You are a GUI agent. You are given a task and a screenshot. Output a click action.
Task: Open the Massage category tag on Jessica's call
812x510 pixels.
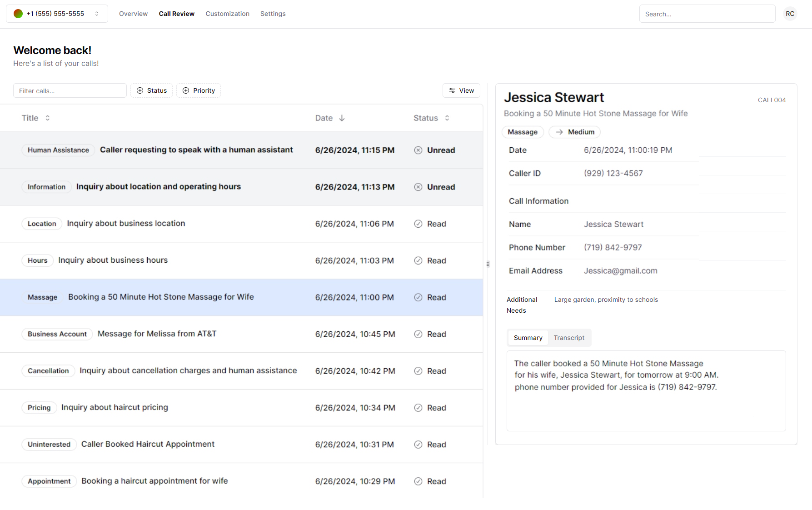523,132
